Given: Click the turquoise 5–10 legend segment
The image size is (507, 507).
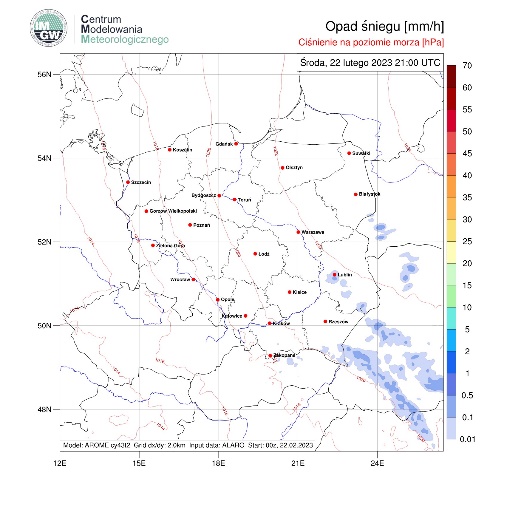Looking at the screenshot, I should 451,318.
